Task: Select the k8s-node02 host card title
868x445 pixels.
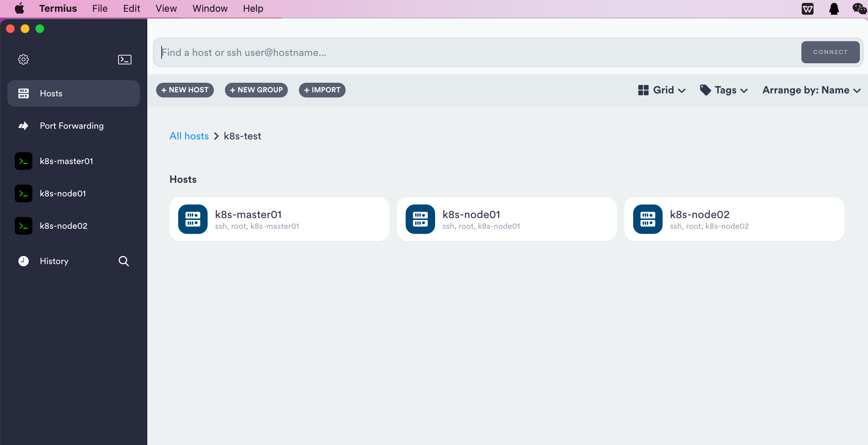Action: [x=699, y=214]
